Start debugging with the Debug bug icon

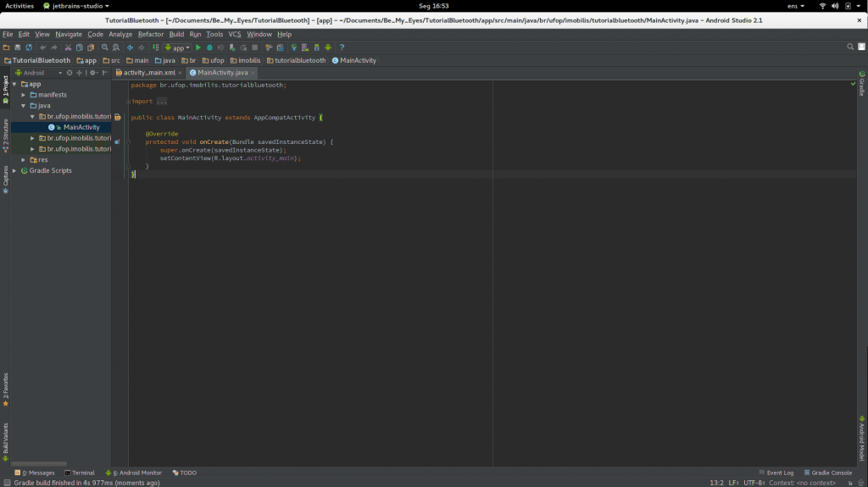209,47
